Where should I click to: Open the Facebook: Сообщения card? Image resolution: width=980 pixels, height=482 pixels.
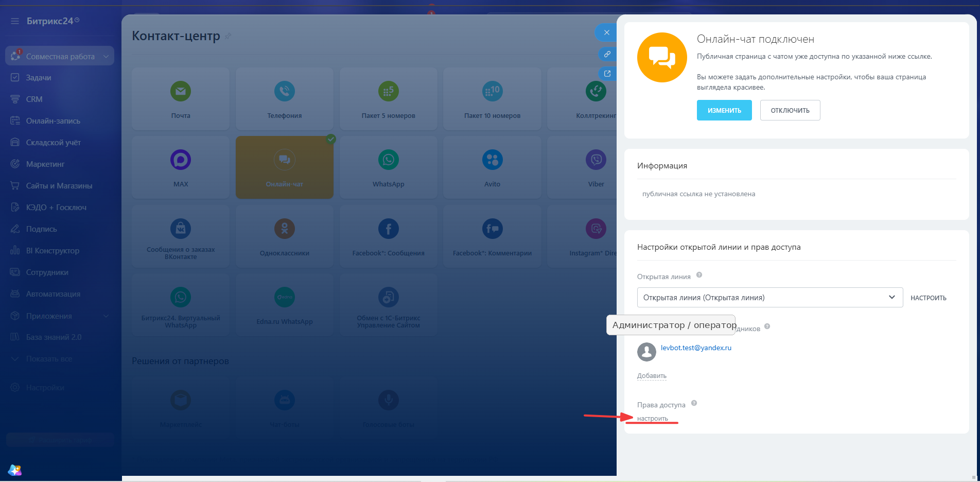click(389, 236)
